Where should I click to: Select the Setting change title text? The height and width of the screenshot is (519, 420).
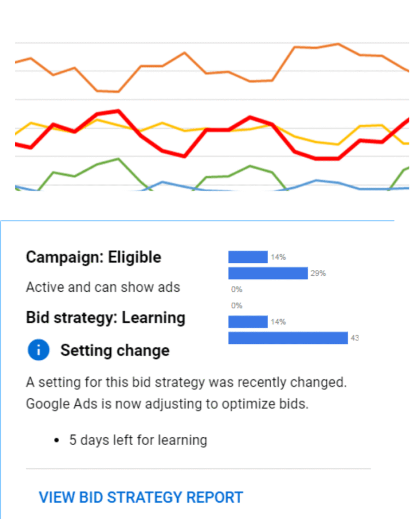[x=115, y=350]
